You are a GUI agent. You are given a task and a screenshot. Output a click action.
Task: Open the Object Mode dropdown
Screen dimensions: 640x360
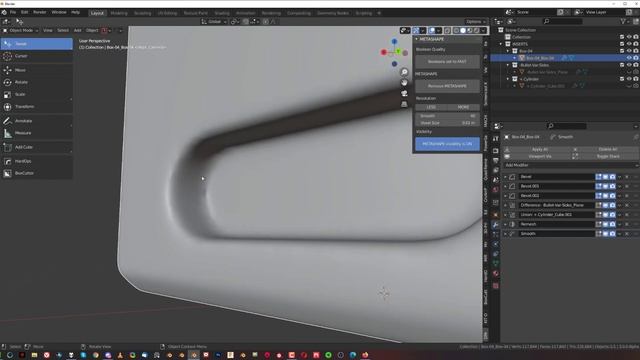click(20, 31)
